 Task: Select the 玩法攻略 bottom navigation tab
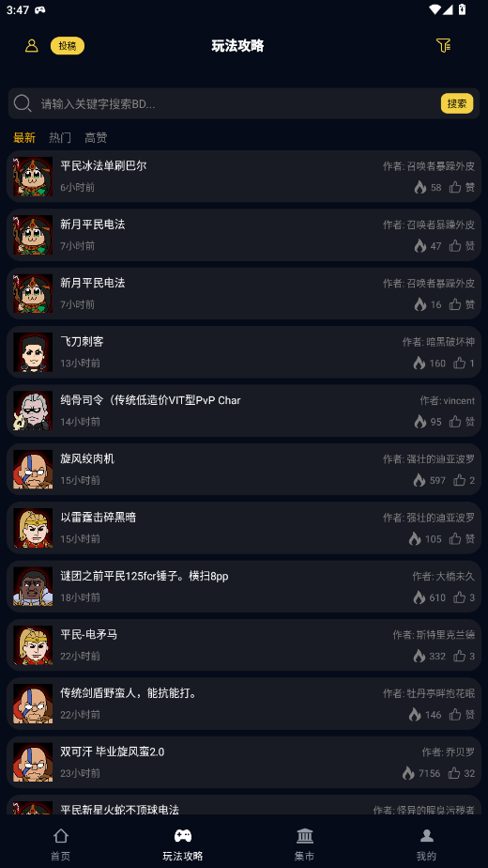(183, 845)
